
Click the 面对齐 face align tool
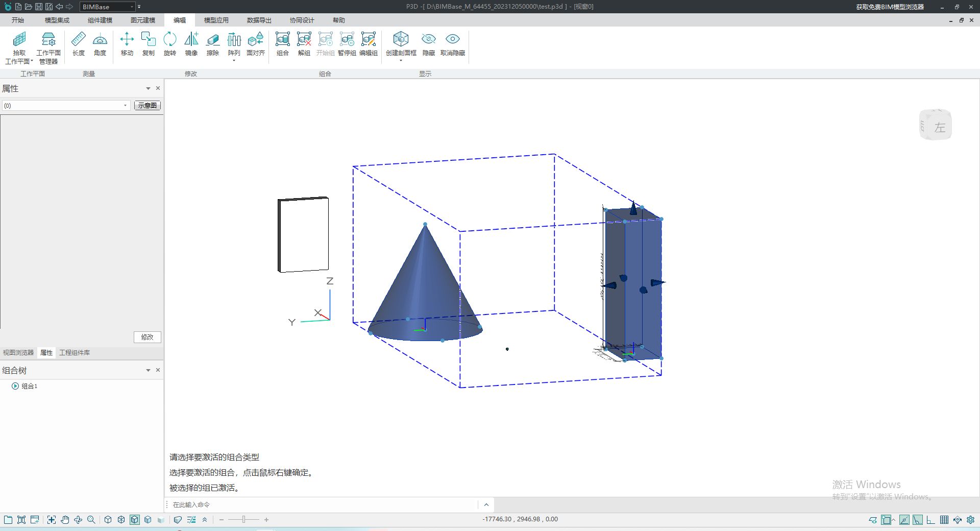[x=255, y=44]
